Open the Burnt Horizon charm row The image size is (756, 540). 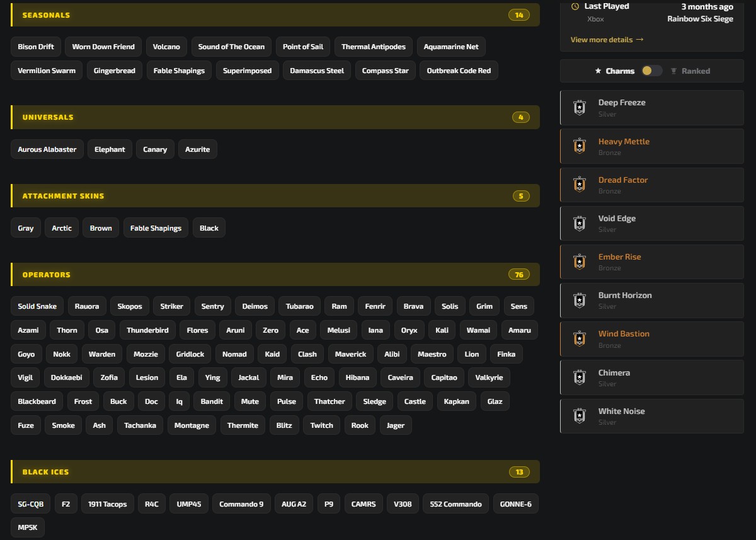coord(652,301)
